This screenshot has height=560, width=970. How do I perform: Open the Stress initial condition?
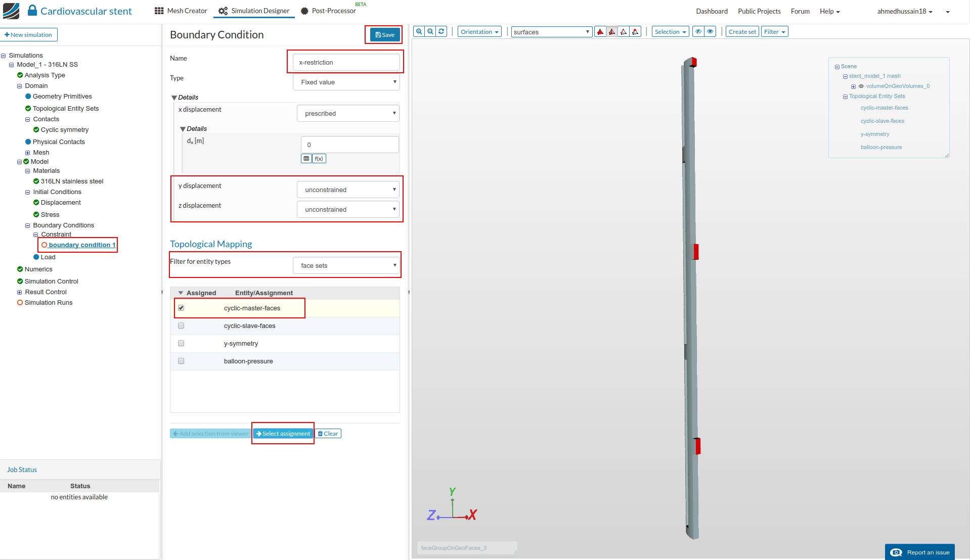pos(47,215)
